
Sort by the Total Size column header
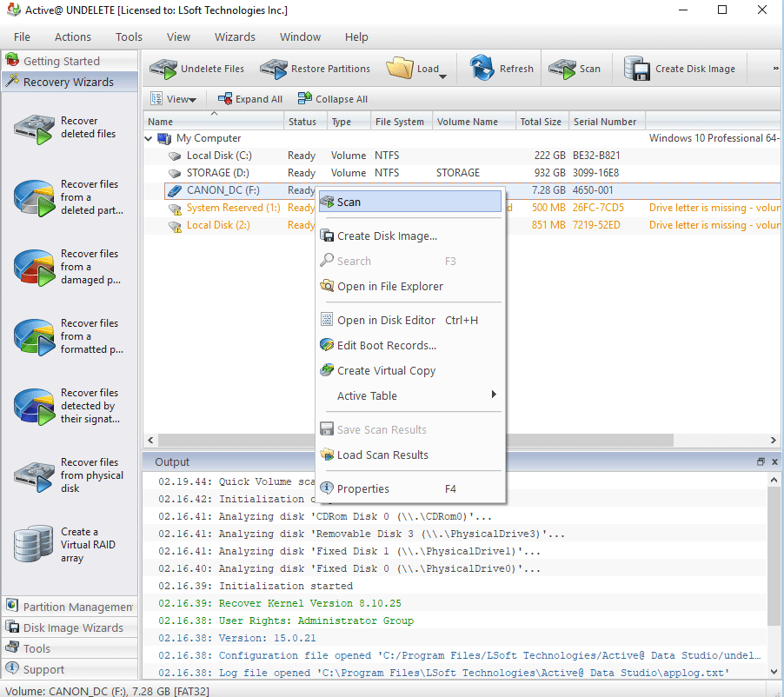(542, 122)
